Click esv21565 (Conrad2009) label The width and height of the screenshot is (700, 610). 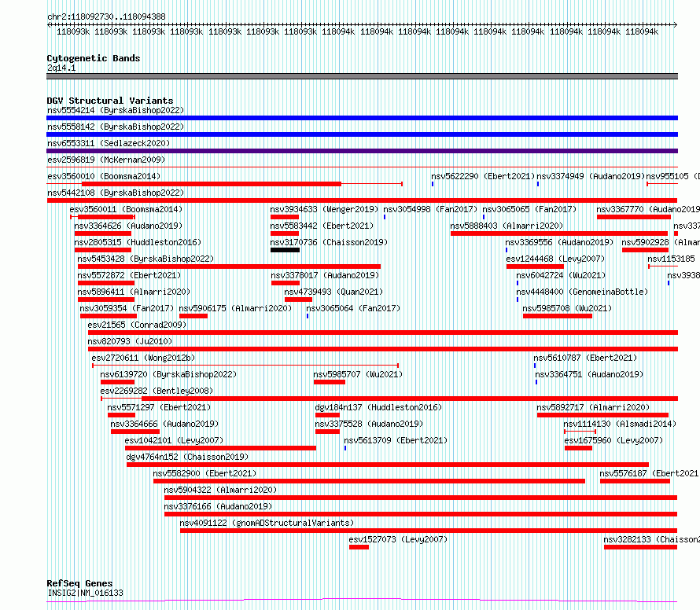(x=137, y=325)
